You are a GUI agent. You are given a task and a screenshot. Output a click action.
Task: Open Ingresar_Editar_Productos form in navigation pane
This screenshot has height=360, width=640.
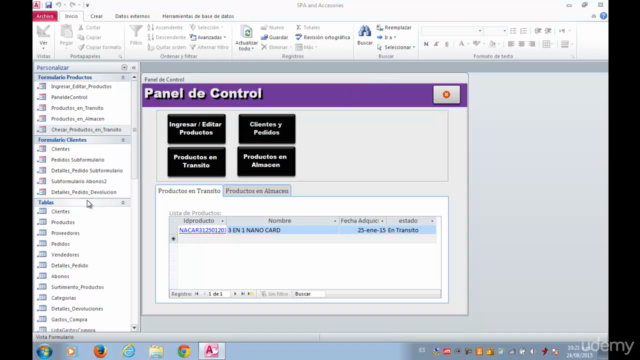click(81, 86)
